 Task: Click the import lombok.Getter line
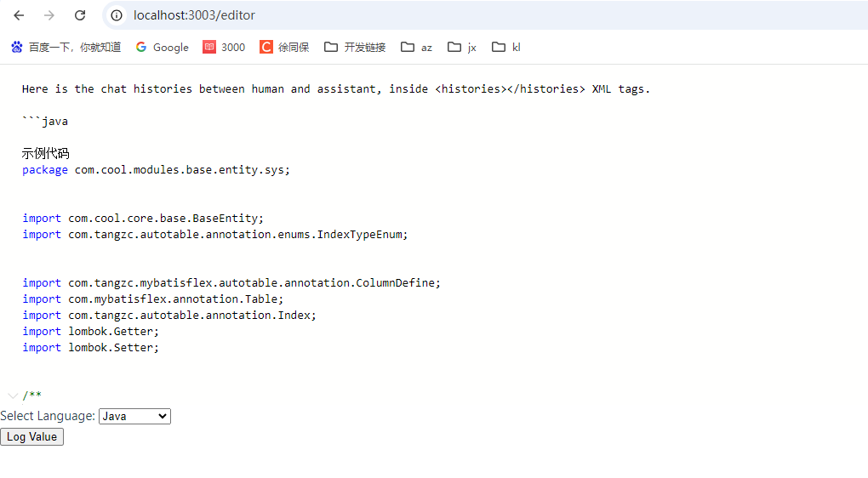91,331
